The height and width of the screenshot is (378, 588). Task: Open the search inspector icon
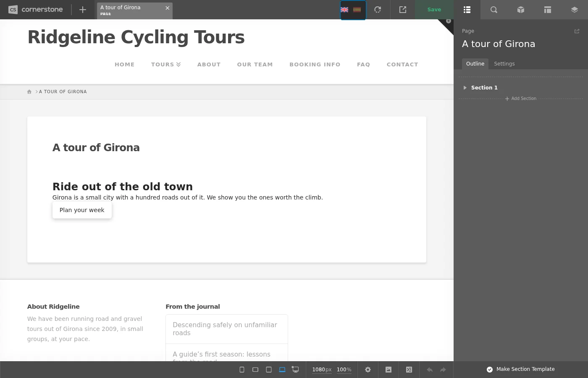pyautogui.click(x=494, y=10)
